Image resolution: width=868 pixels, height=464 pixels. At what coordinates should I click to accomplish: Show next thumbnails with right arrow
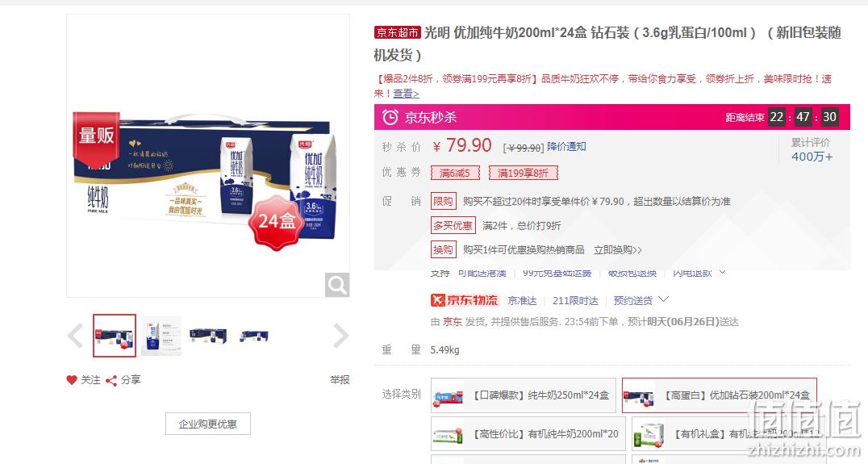click(341, 336)
